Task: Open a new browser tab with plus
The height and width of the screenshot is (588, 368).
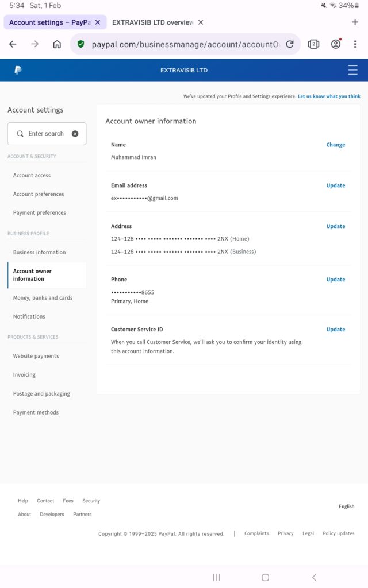Action: (x=355, y=22)
